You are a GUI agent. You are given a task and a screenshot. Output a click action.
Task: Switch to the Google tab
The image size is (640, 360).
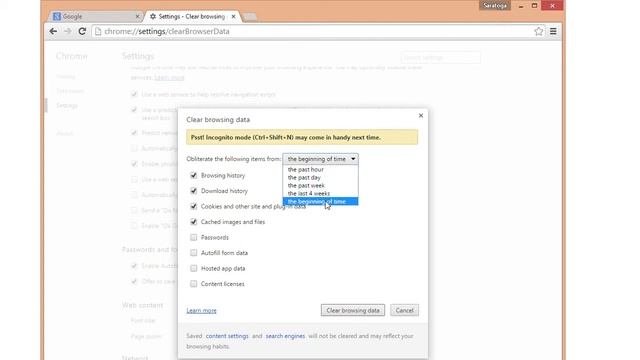pyautogui.click(x=96, y=16)
